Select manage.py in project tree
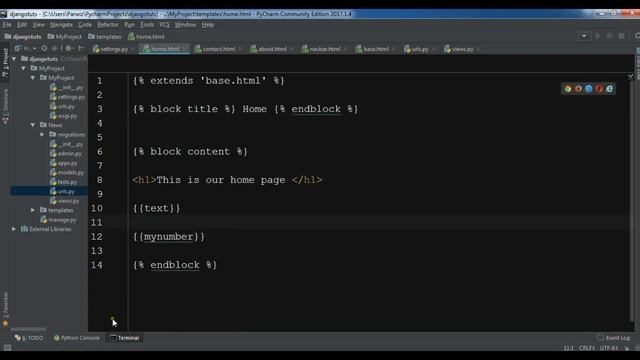Image resolution: width=640 pixels, height=360 pixels. pos(58,220)
